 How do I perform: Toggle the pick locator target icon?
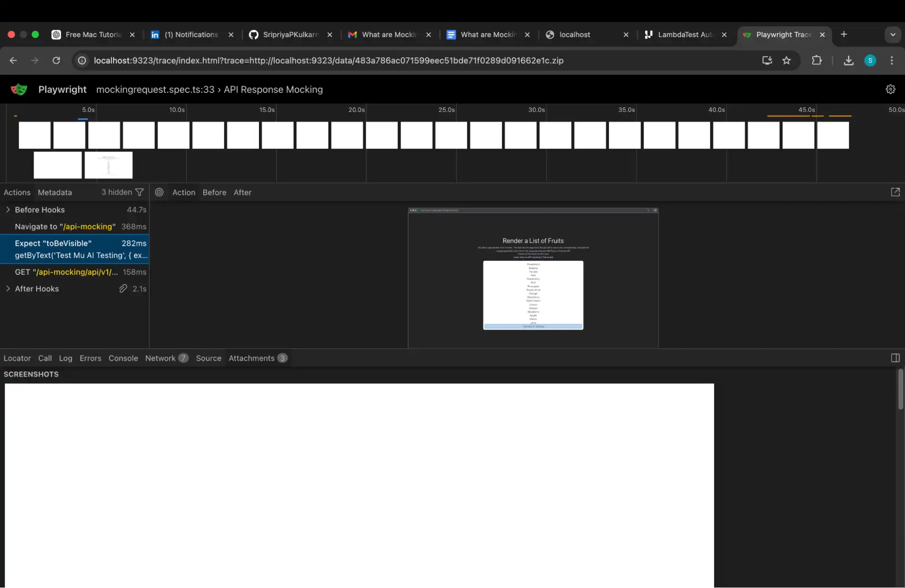point(159,192)
